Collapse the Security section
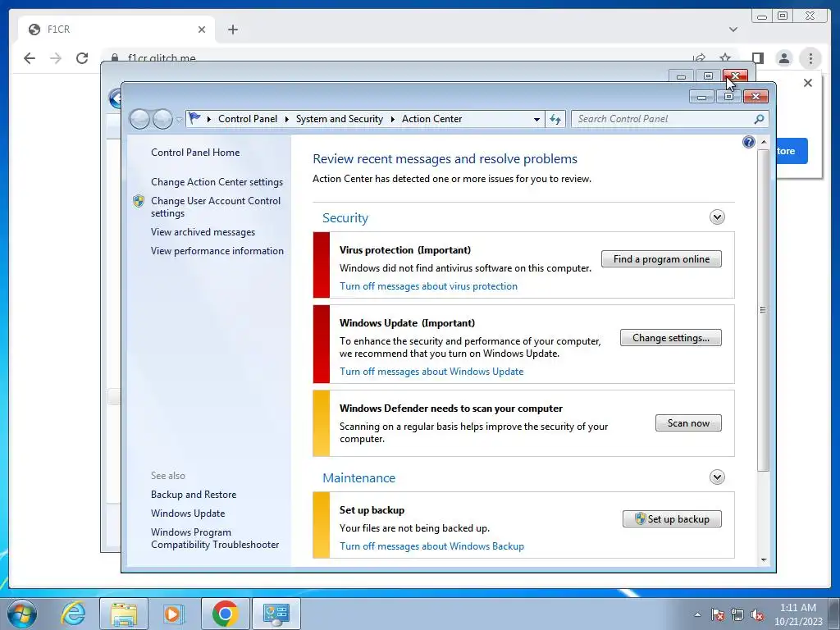This screenshot has width=840, height=630. pos(717,217)
